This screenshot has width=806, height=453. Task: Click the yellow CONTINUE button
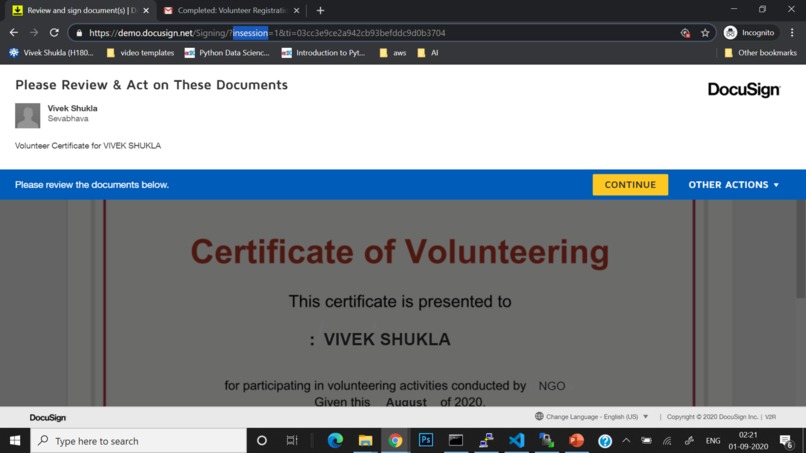630,185
